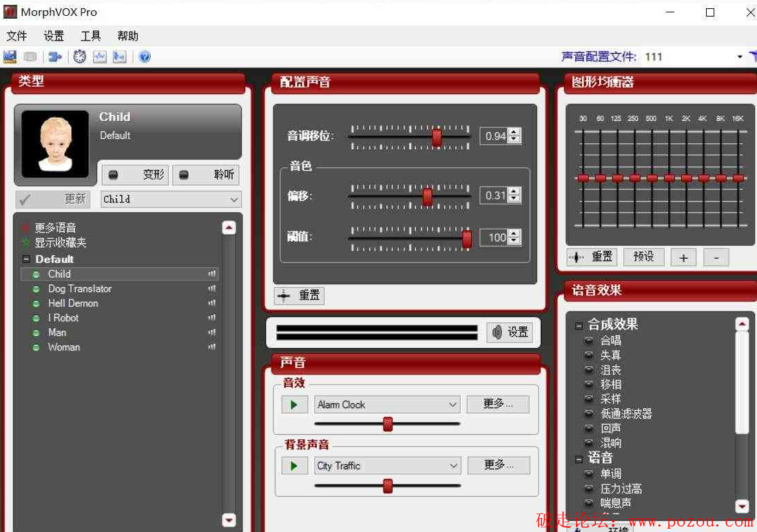Open the 设置 menu
Image resolution: width=757 pixels, height=532 pixels.
pos(54,36)
